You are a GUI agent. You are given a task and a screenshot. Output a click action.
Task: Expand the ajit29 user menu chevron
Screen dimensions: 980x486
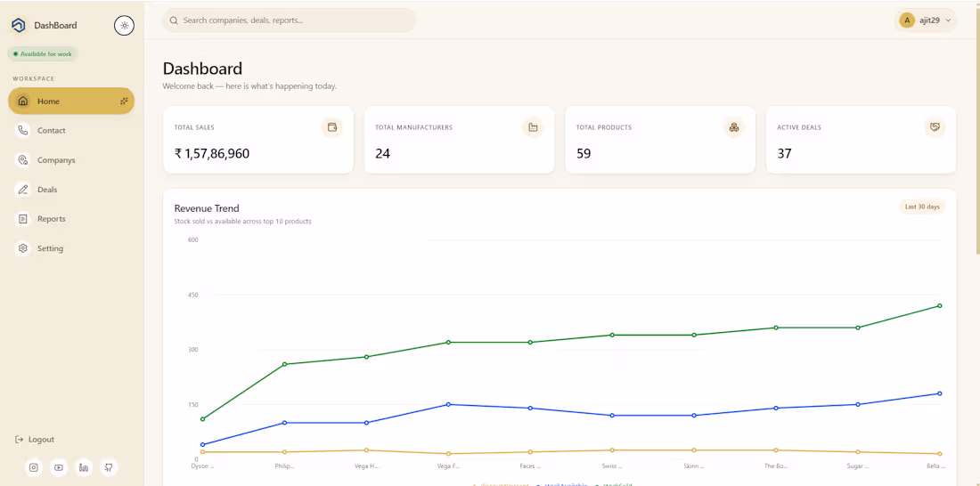click(x=948, y=20)
